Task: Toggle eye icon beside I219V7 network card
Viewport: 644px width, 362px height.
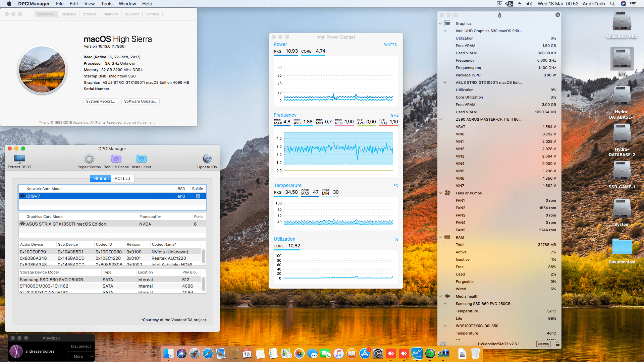Action: coord(22,196)
